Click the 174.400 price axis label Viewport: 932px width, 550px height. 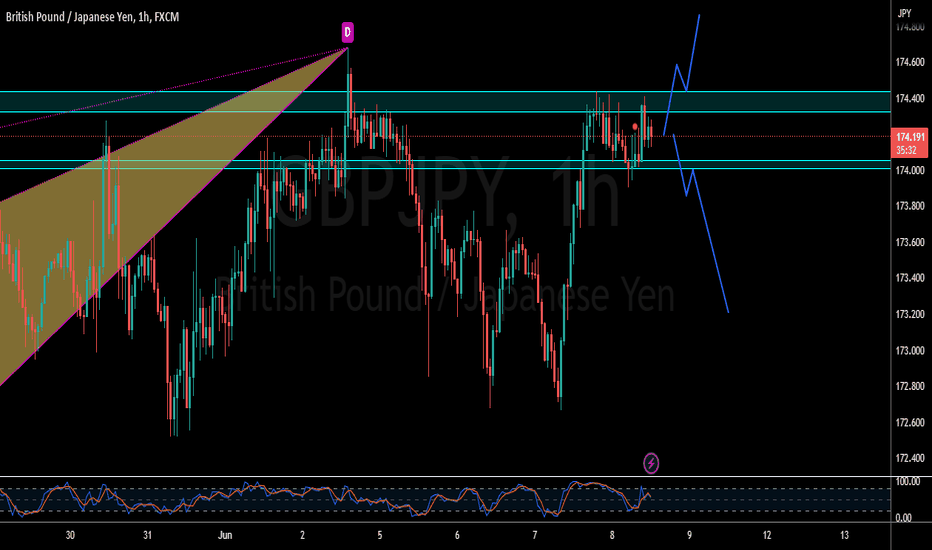tap(910, 99)
